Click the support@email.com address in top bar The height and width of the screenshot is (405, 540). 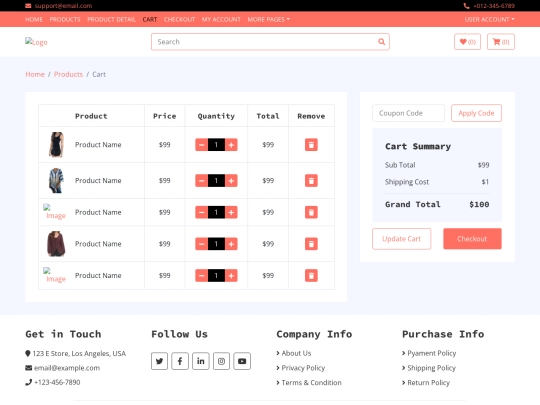pyautogui.click(x=63, y=6)
